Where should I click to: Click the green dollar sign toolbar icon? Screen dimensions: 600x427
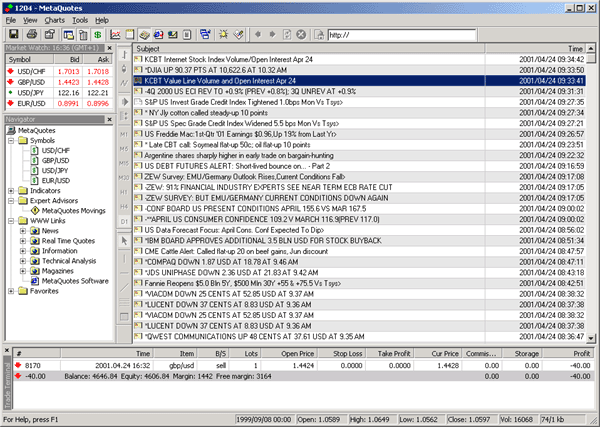(98, 35)
